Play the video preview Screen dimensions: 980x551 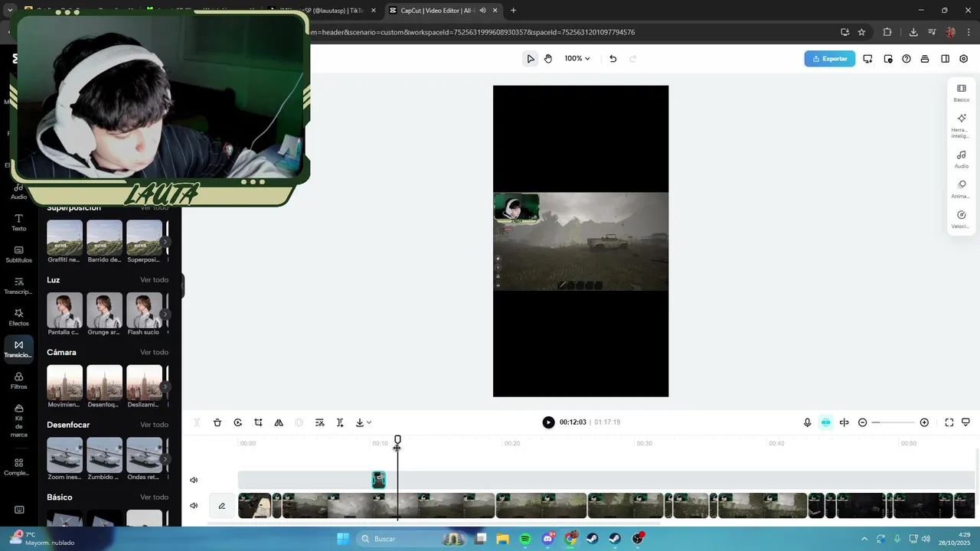click(x=548, y=422)
